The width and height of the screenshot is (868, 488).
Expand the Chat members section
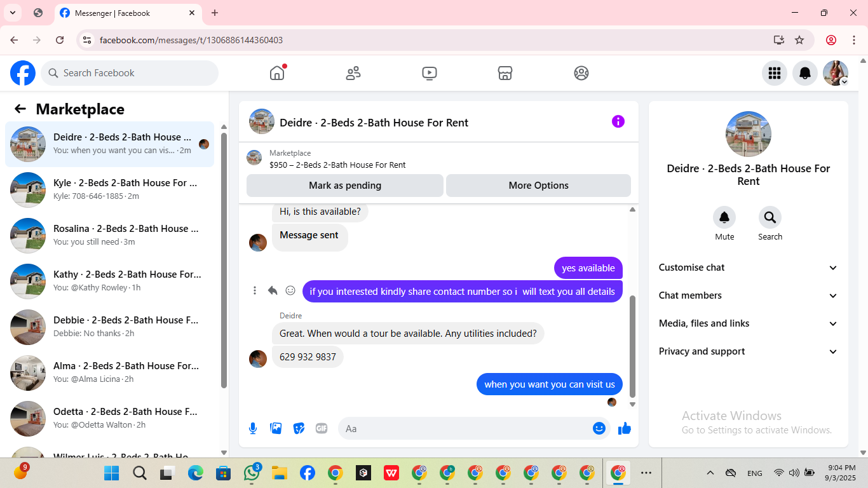(749, 295)
